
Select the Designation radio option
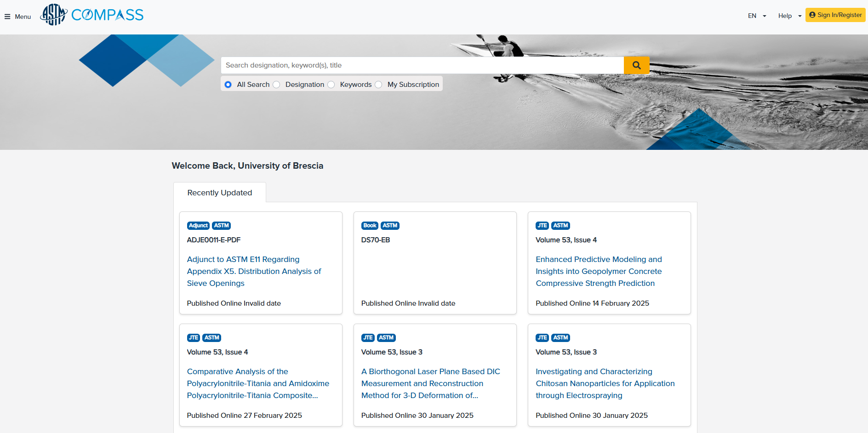[x=276, y=85]
